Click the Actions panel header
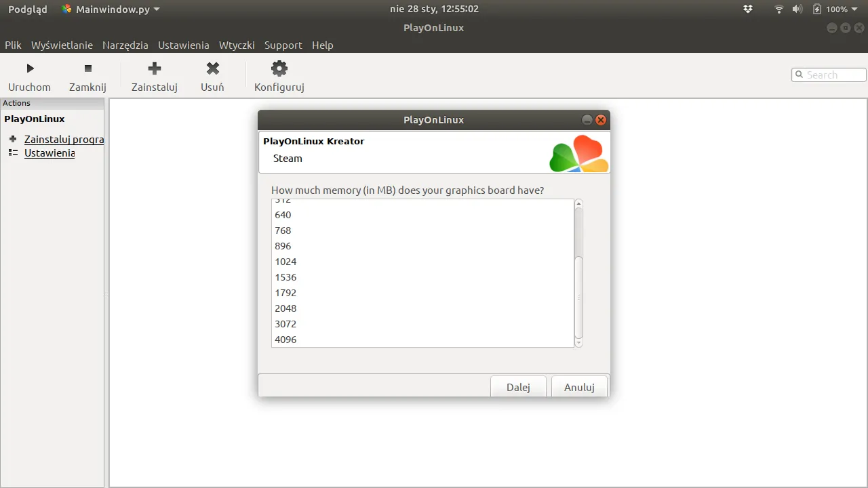Viewport: 868px width, 488px height. pos(52,103)
